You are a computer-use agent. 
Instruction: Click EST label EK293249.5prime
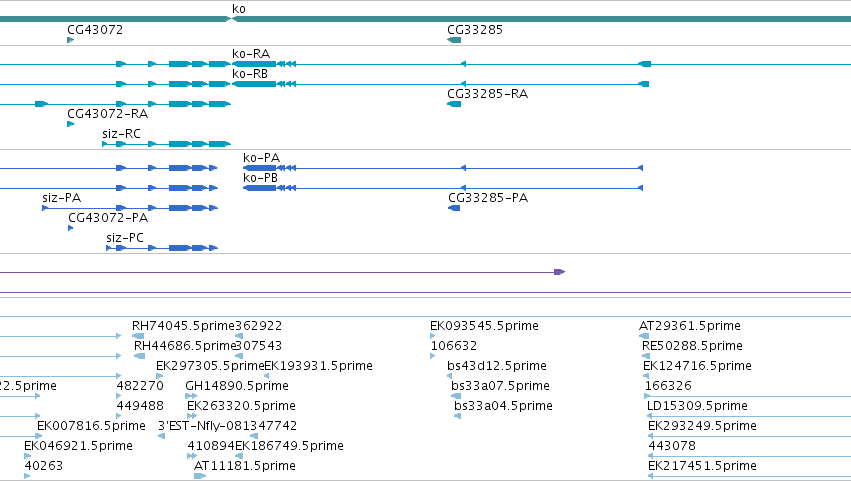coord(702,426)
